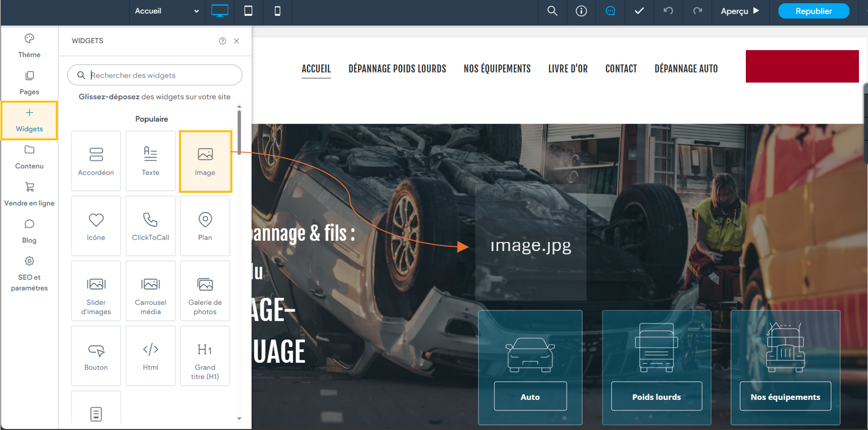Open the Contenu panel
The image size is (868, 430).
pos(29,157)
